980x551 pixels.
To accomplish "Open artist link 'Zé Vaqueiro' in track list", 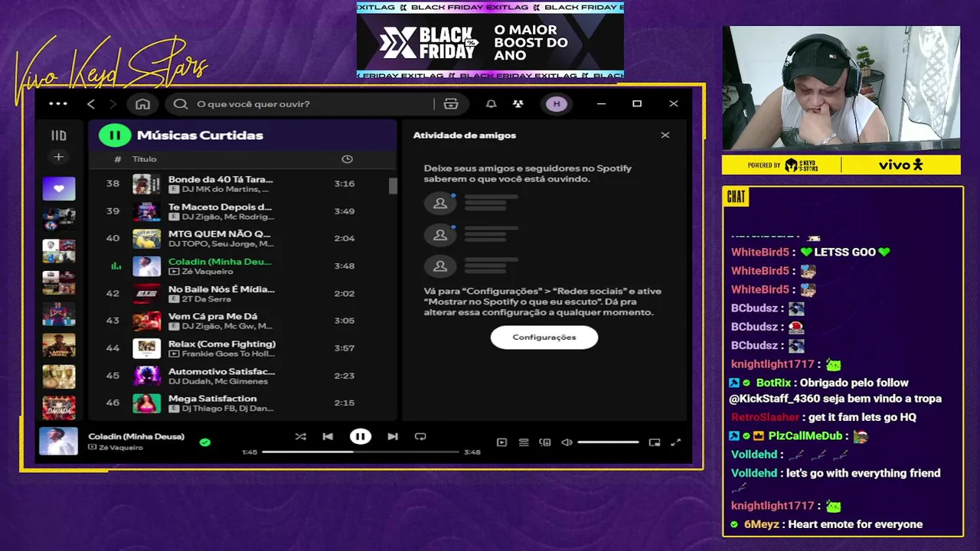I will 207,272.
